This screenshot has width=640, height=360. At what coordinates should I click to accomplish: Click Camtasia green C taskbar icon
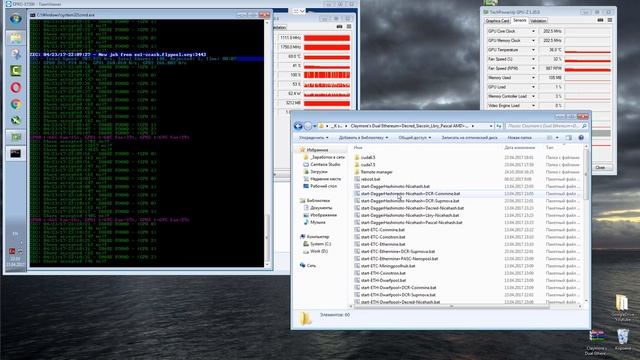16,71
